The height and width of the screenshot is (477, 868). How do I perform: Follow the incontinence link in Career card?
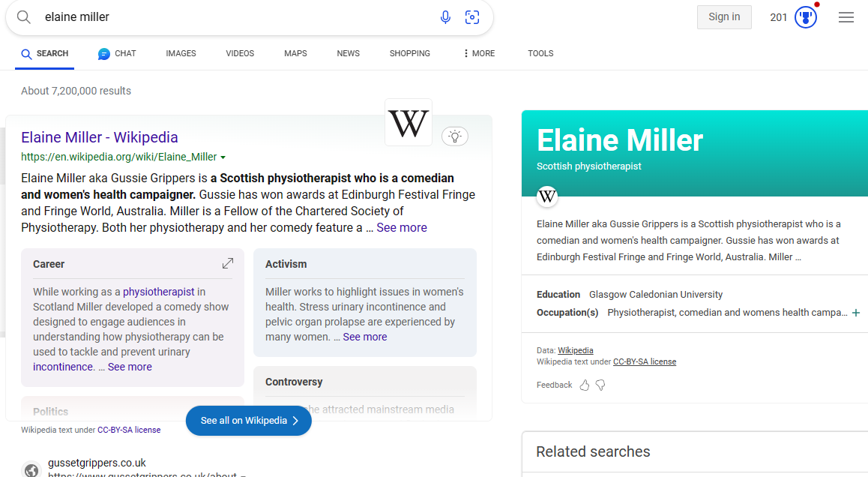pos(63,367)
